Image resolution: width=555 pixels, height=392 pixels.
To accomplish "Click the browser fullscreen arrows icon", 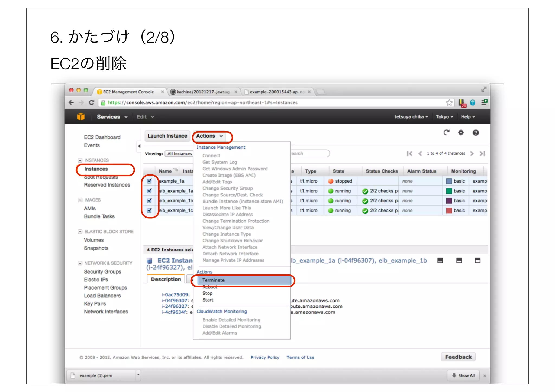I will [x=484, y=89].
